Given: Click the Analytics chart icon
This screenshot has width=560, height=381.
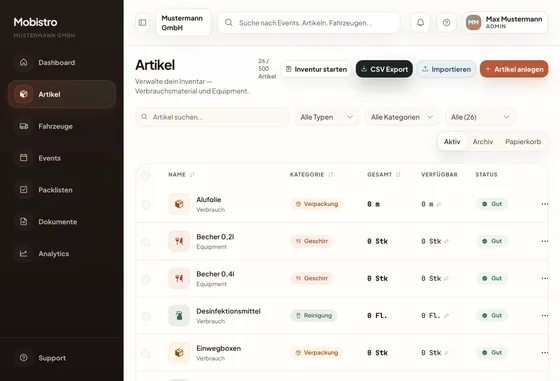Looking at the screenshot, I should [x=24, y=254].
